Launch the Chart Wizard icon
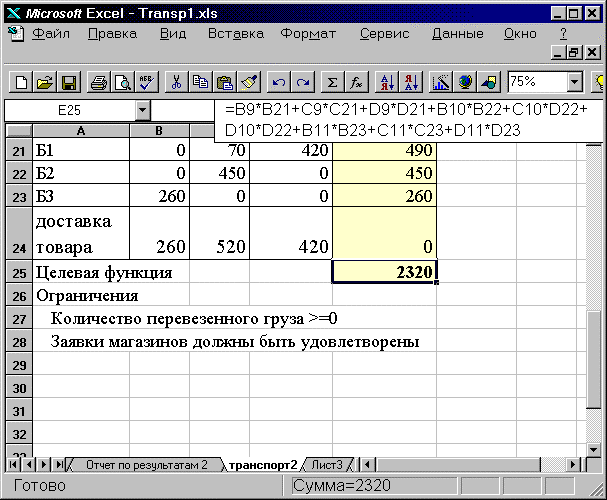The width and height of the screenshot is (607, 500). 441,82
